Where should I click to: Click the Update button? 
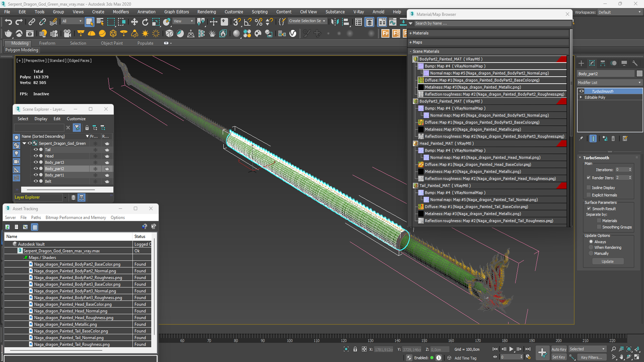(607, 261)
